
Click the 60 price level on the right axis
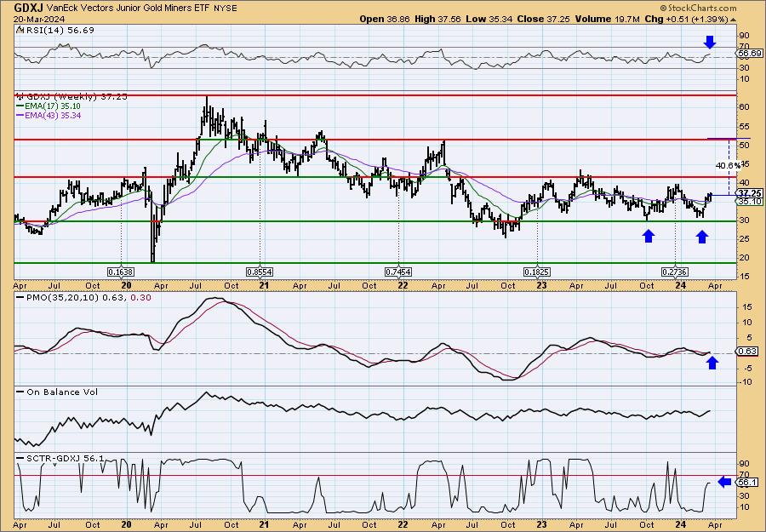[745, 107]
